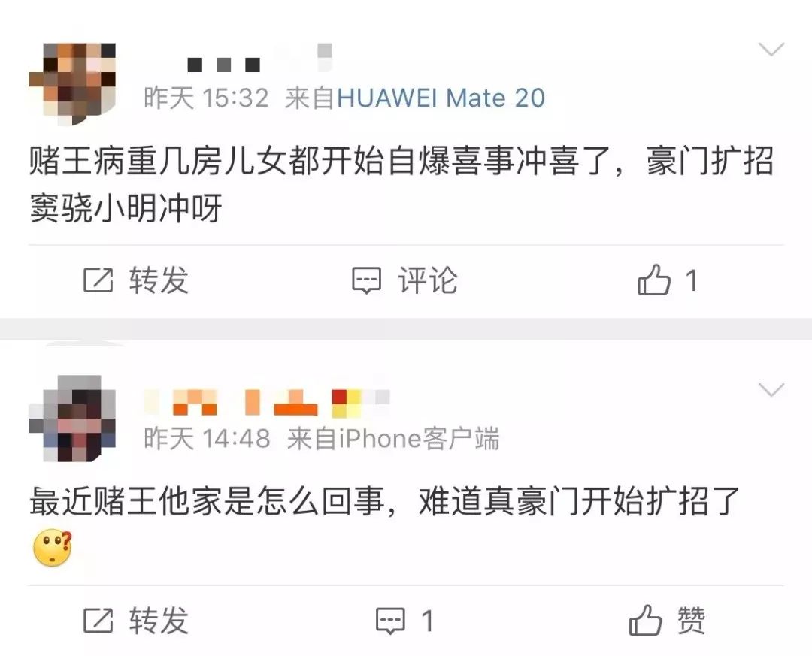Tap the repost icon on first post
Screen dimensions: 812x656
click(x=98, y=280)
